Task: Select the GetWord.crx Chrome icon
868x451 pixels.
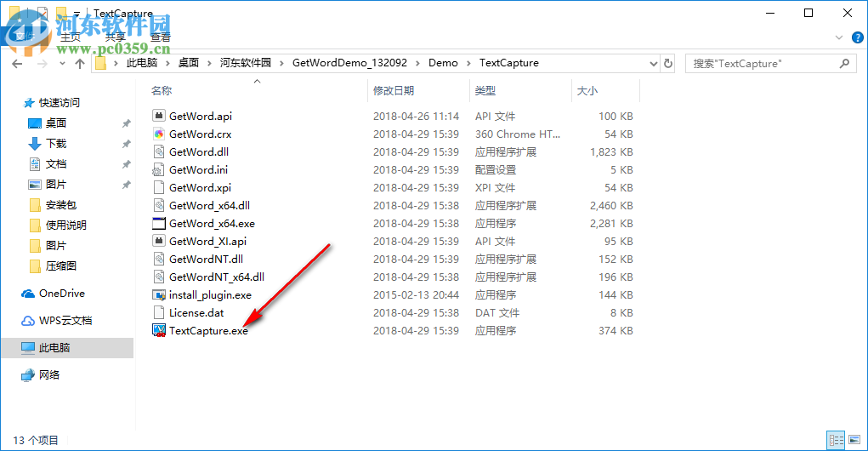Action: click(x=159, y=134)
